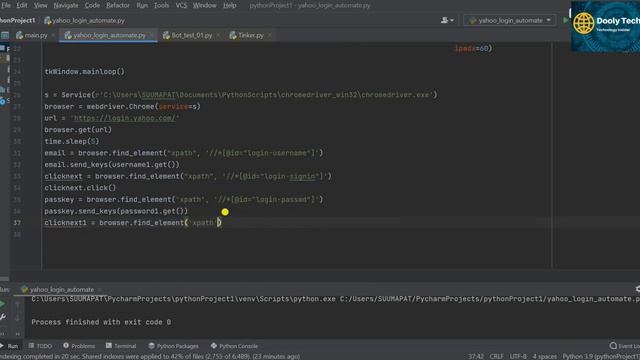Toggle the Project panel icon beside tabs
This screenshot has height=360, width=640.
[5, 36]
